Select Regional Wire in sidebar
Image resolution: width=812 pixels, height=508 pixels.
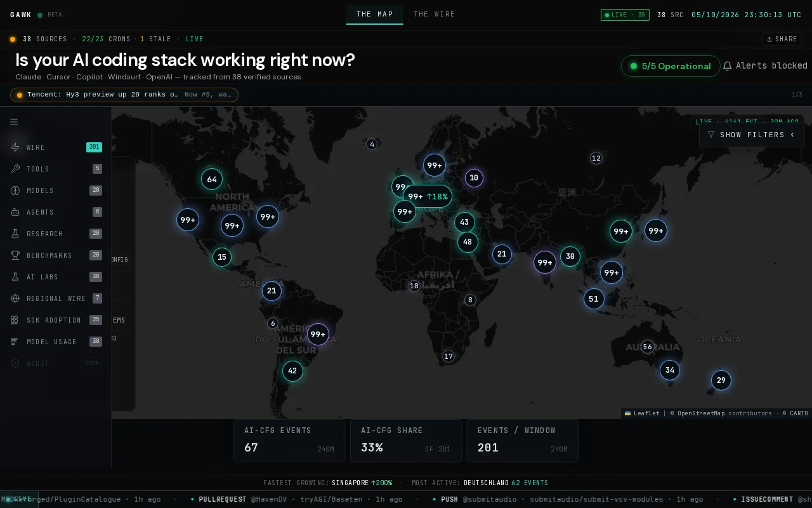click(x=56, y=298)
